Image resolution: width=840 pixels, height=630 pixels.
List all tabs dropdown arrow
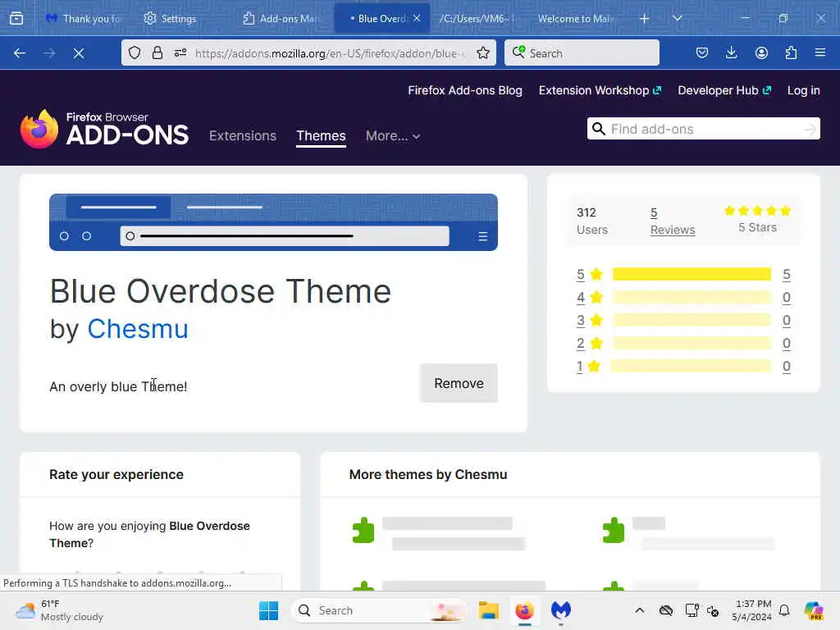click(677, 18)
